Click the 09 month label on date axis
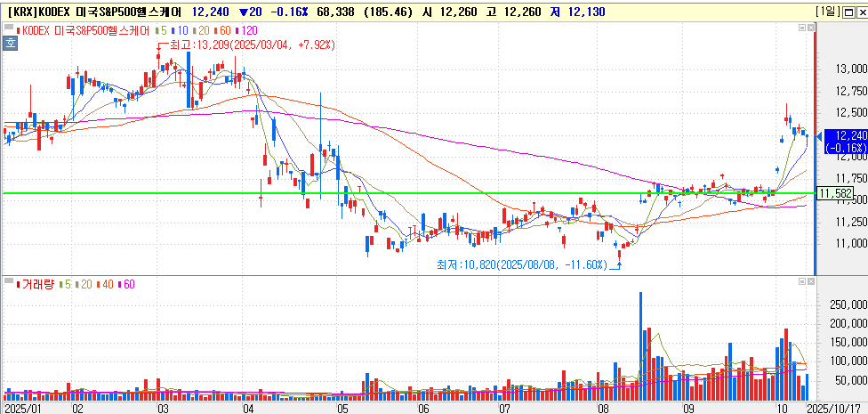The height and width of the screenshot is (414, 868). pos(688,409)
